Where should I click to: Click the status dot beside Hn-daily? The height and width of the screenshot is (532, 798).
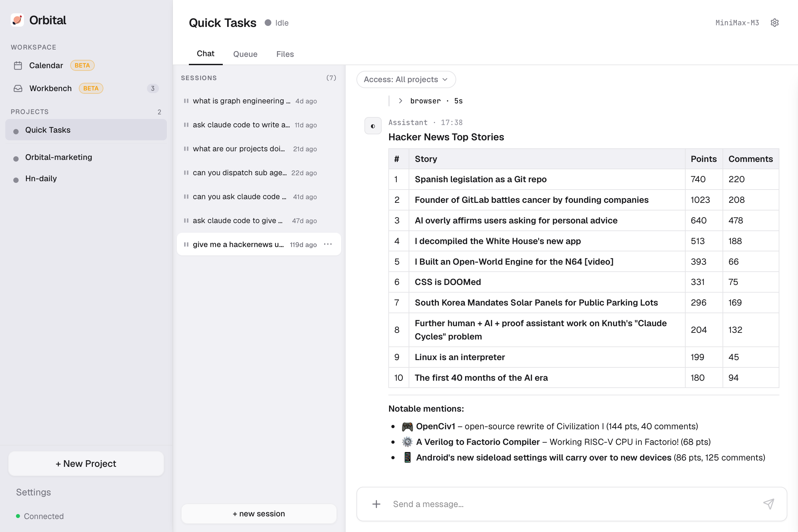pyautogui.click(x=16, y=180)
